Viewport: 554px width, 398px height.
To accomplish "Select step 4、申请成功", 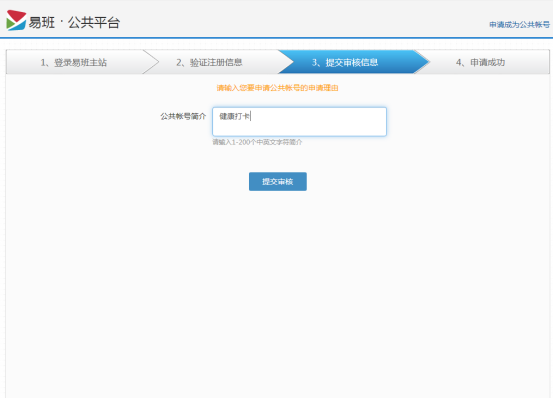I will (x=481, y=62).
